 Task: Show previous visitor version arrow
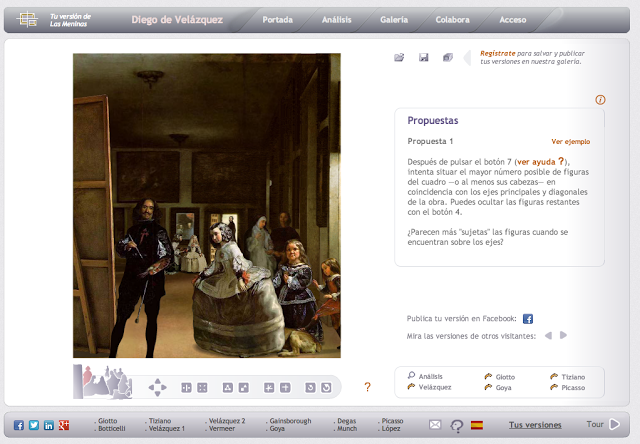548,335
